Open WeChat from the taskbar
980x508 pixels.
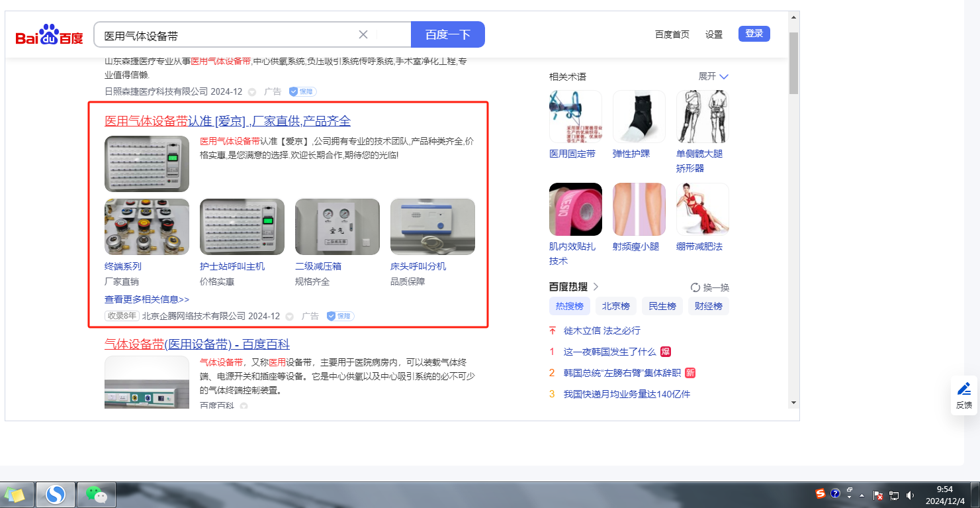(x=97, y=495)
